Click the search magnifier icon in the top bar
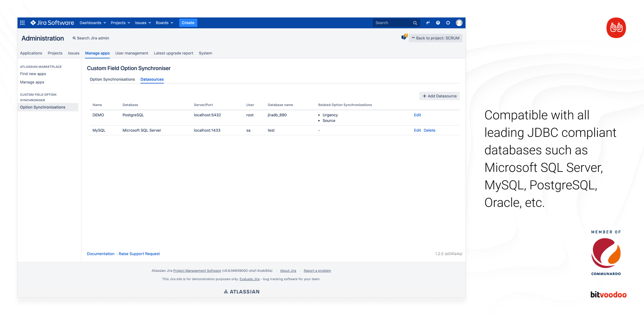644x315 pixels. [415, 23]
